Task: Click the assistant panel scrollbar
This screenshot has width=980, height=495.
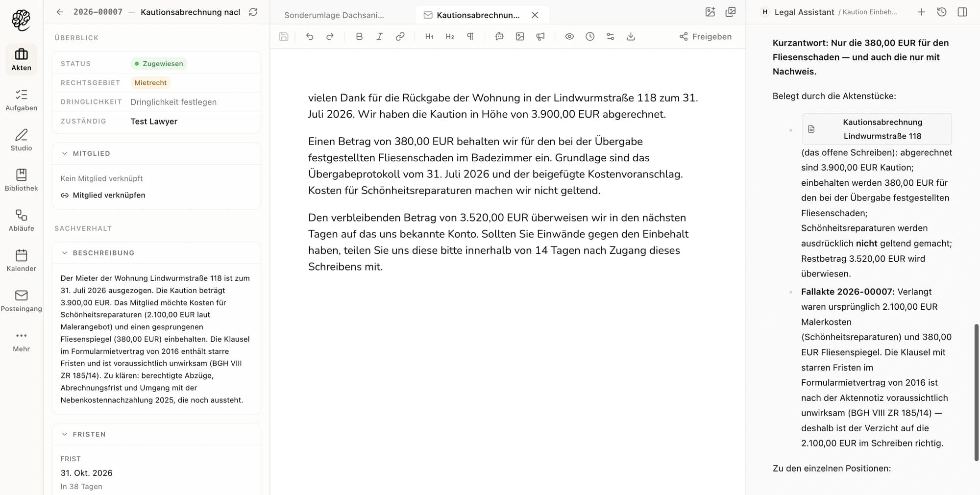Action: tap(976, 392)
